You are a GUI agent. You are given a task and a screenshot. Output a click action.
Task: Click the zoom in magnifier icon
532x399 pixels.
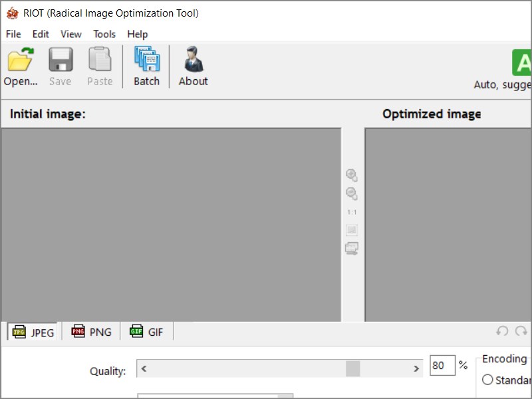tap(352, 176)
